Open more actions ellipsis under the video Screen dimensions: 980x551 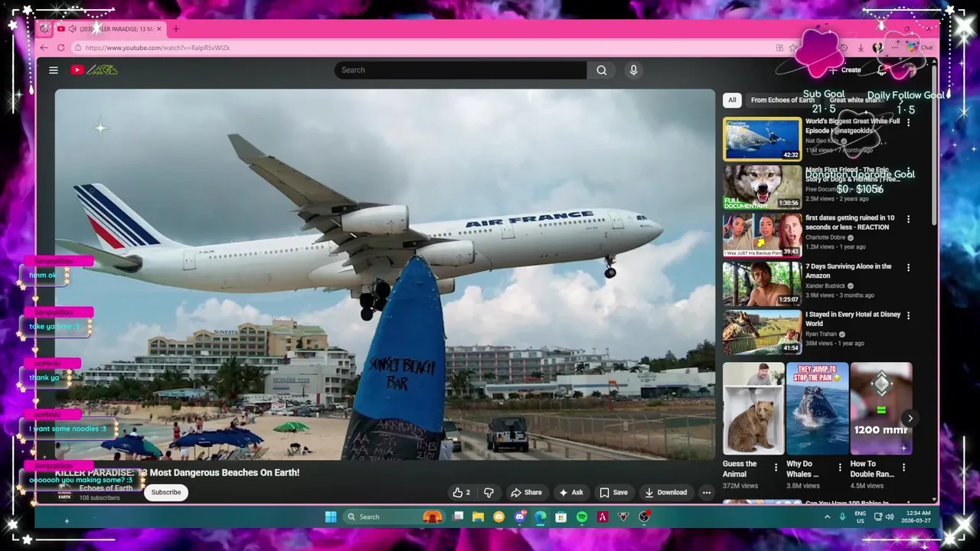click(x=707, y=492)
